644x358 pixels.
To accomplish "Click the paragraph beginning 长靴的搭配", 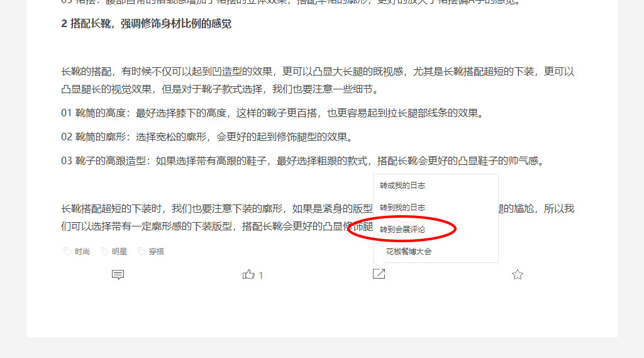I will (x=318, y=80).
